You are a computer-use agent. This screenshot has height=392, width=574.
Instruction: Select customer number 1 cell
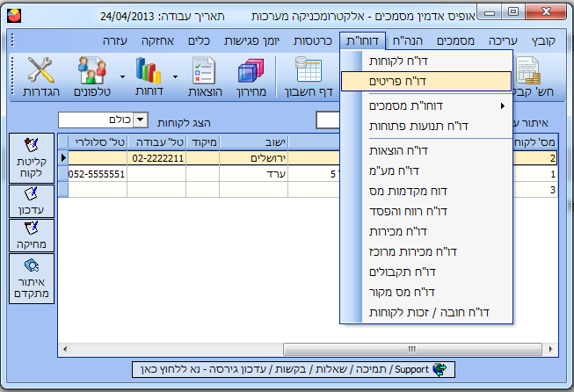[535, 174]
